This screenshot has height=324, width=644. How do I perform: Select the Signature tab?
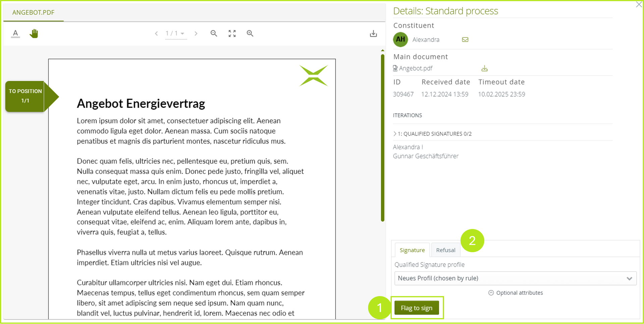tap(412, 250)
